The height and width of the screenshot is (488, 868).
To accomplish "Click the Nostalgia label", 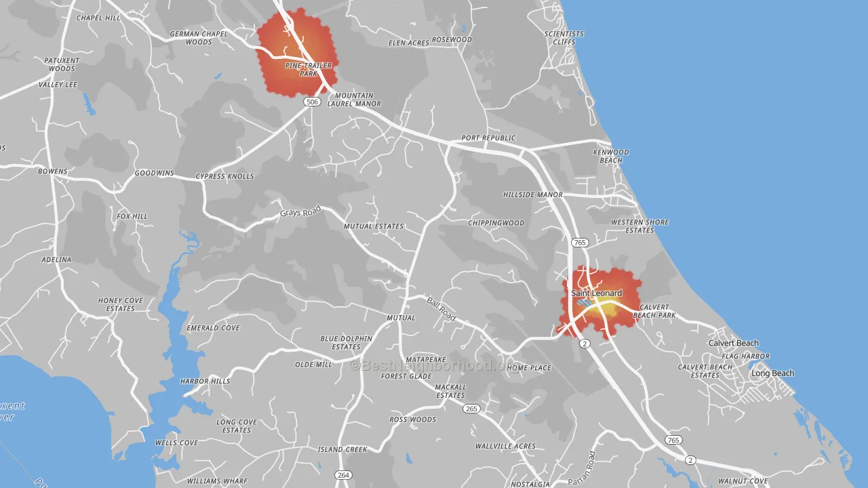I will (530, 485).
